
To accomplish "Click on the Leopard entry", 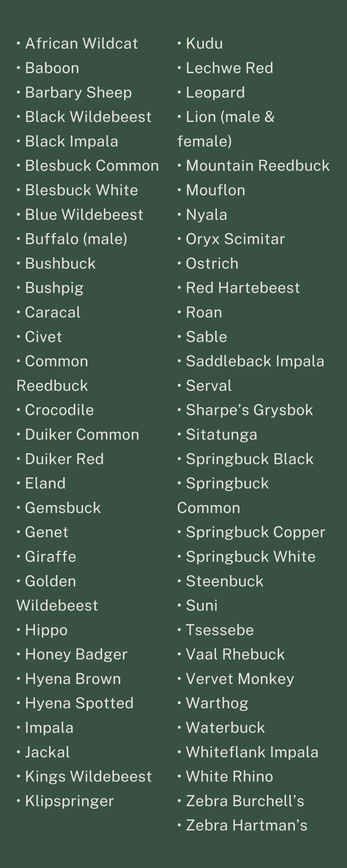I will pyautogui.click(x=216, y=92).
